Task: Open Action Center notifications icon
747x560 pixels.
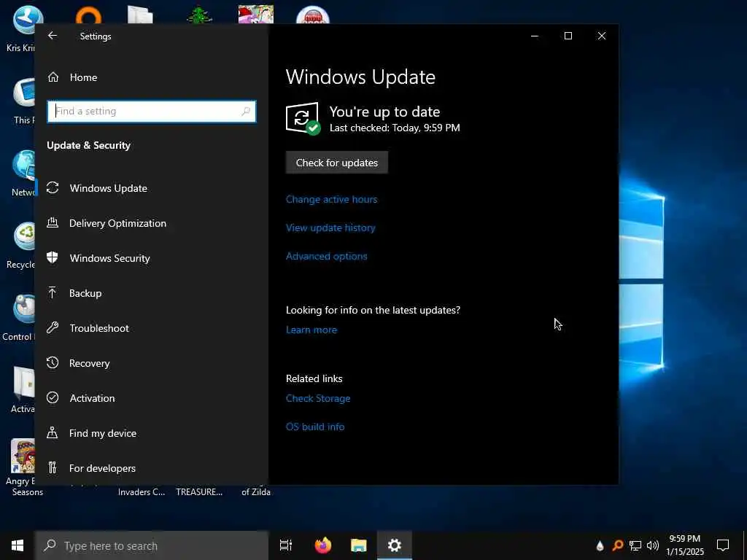Action: click(723, 545)
